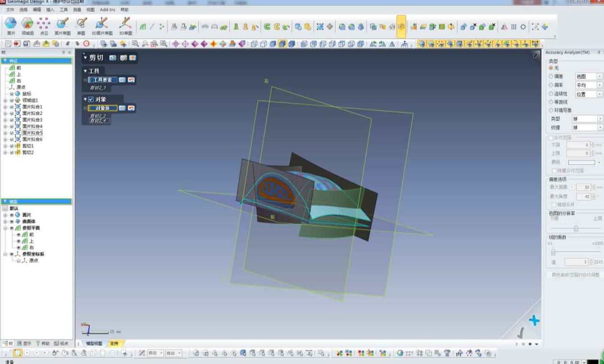Cancel the 剪切 command with X icon
The image size is (604, 364).
[133, 58]
